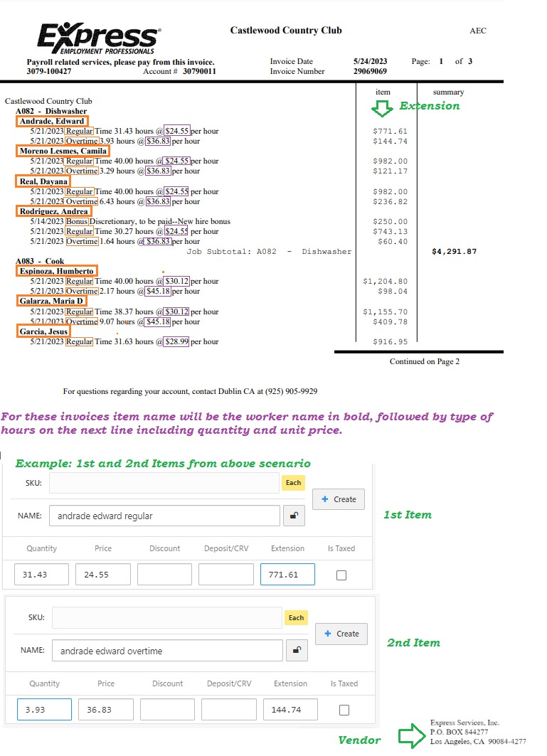Click the Price field showing 36.83
This screenshot has width=547, height=756.
[106, 710]
